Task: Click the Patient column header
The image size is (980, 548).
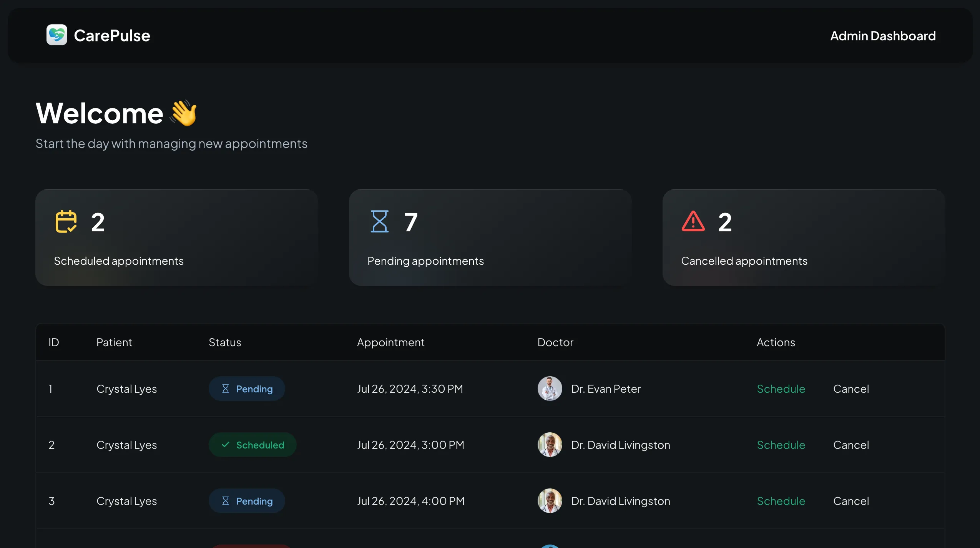Action: [114, 342]
